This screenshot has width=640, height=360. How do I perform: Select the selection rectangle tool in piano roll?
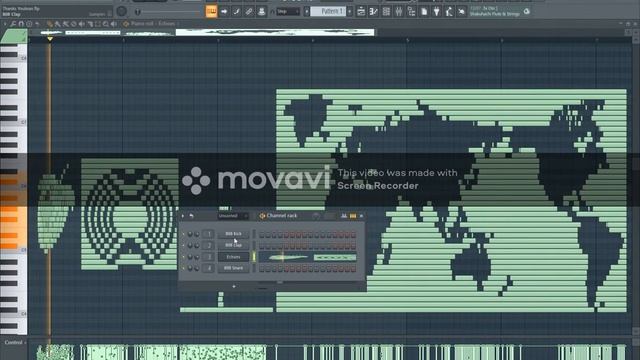pyautogui.click(x=98, y=24)
